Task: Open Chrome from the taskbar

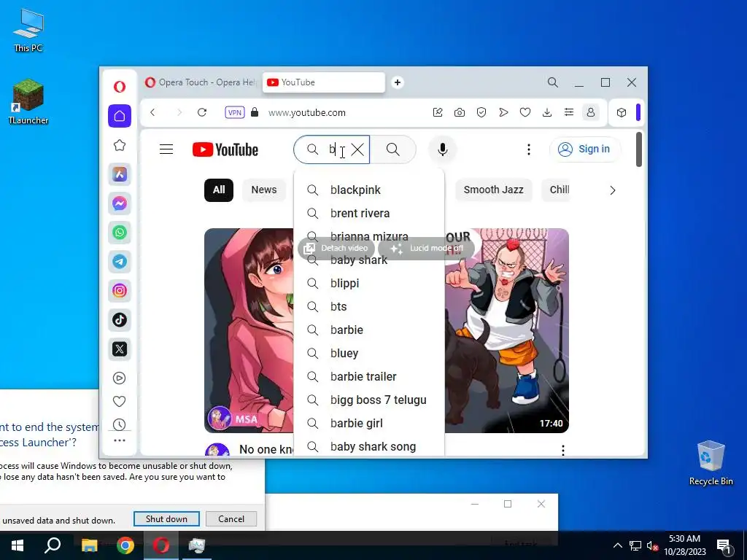Action: [125, 545]
